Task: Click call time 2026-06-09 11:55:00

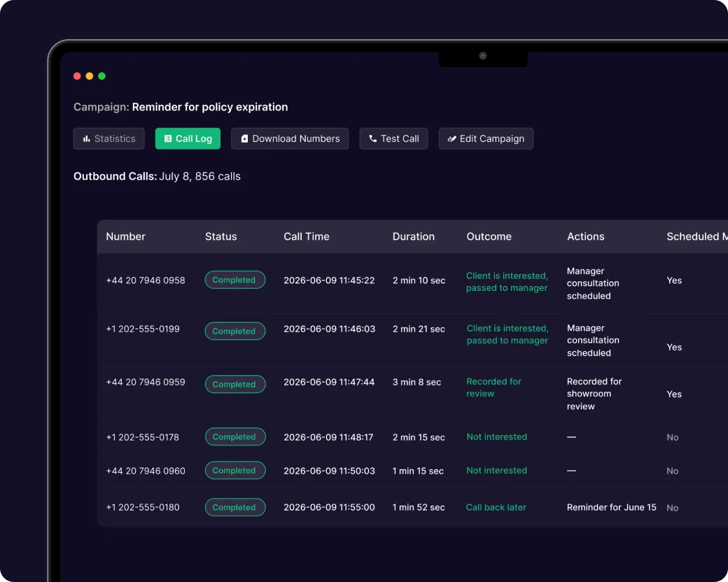Action: point(329,507)
